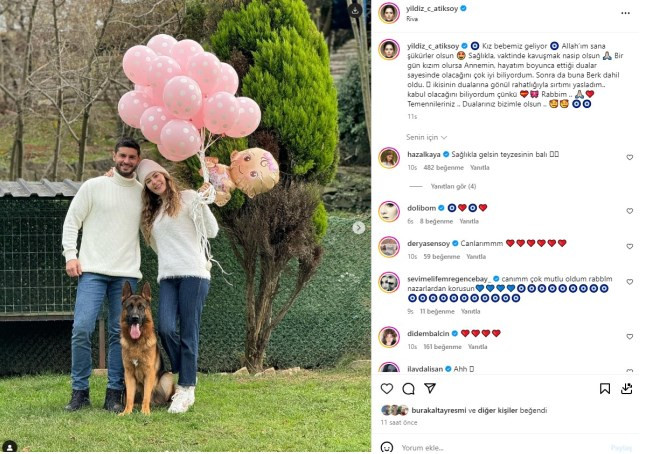Image resolution: width=651 pixels, height=454 pixels.
Task: Share post via paper plane icon
Action: pos(430,388)
